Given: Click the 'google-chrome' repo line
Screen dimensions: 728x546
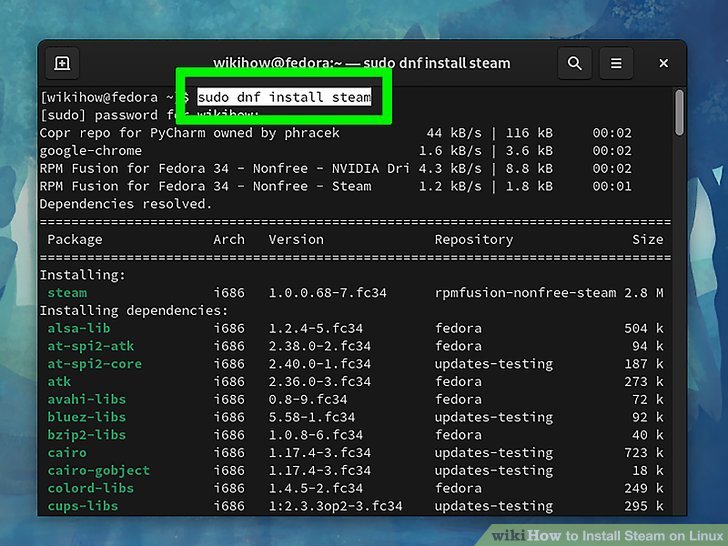Looking at the screenshot, I should (91, 151).
